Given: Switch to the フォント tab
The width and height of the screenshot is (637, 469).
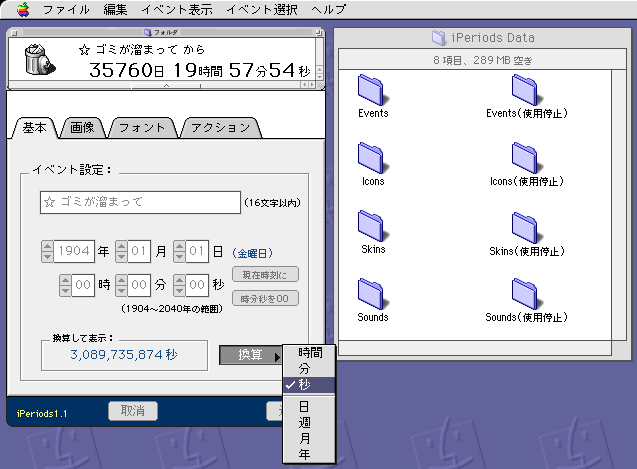Looking at the screenshot, I should point(142,128).
